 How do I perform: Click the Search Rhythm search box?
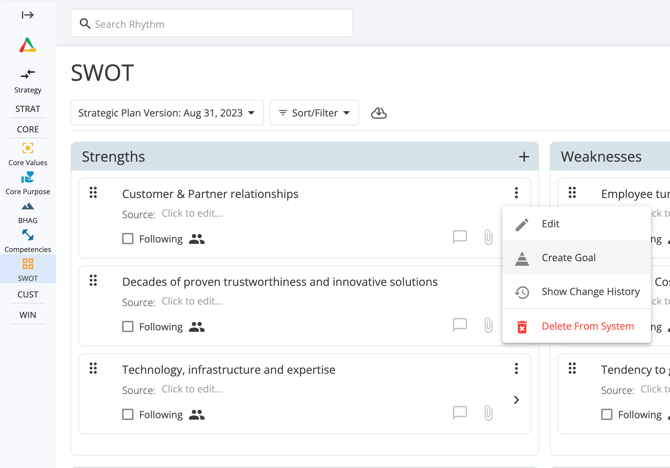click(x=212, y=24)
